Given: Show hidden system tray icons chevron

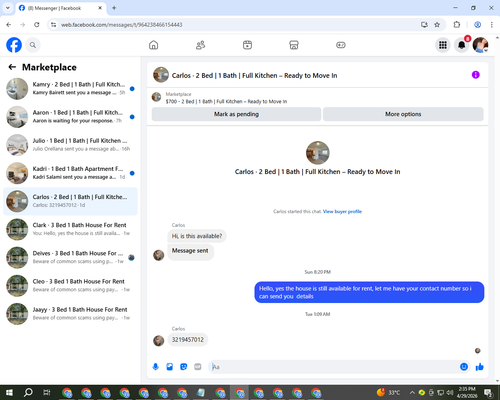Looking at the screenshot, I should pos(412,393).
